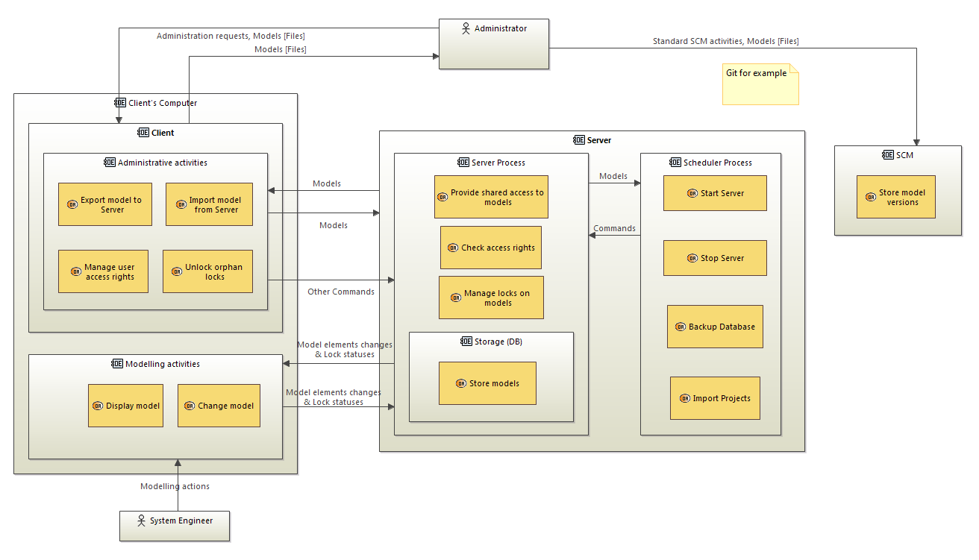
Task: Select the Store model versions function
Action: coord(895,197)
